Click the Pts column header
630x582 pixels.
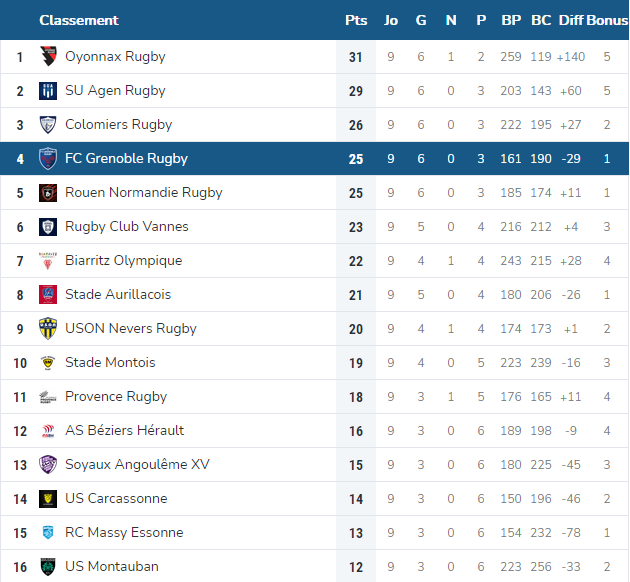(356, 20)
